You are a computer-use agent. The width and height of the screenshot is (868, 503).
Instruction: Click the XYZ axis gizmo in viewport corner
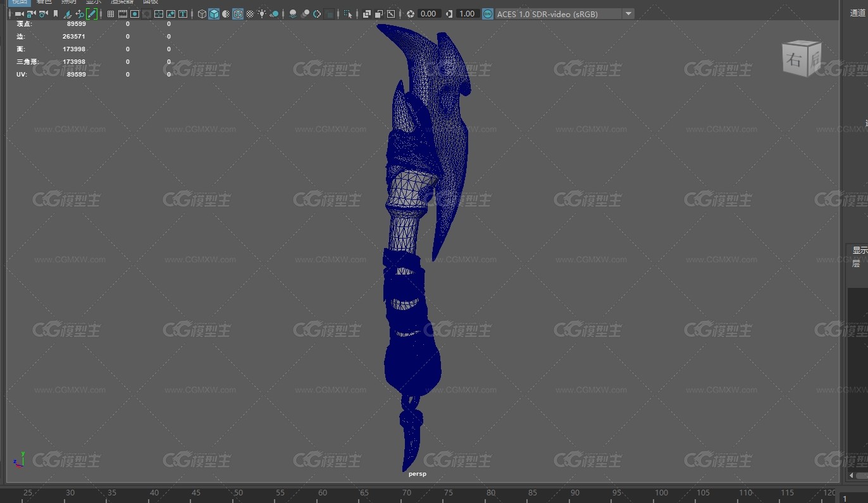pos(19,460)
